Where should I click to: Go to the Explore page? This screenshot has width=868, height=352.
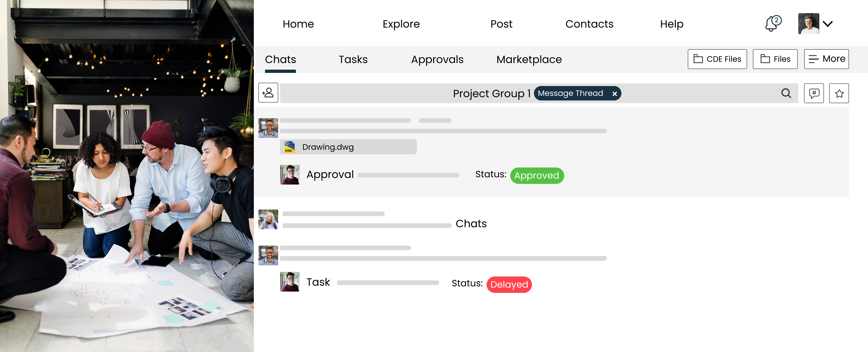point(401,24)
